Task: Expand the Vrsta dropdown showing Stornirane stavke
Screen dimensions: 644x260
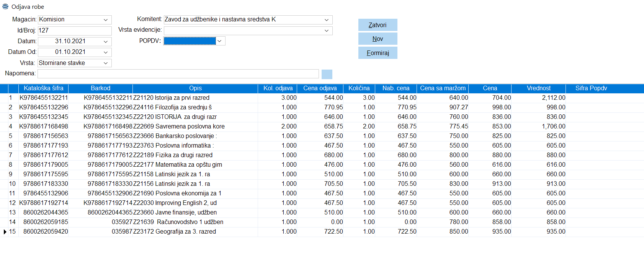Action: [106, 63]
